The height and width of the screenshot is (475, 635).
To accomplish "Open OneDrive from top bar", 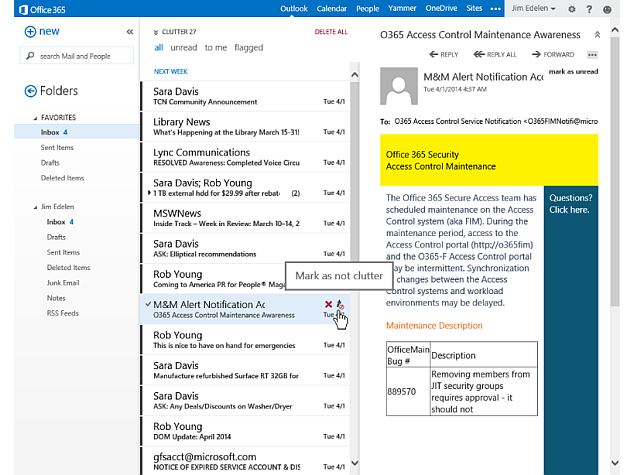I will coord(441,8).
